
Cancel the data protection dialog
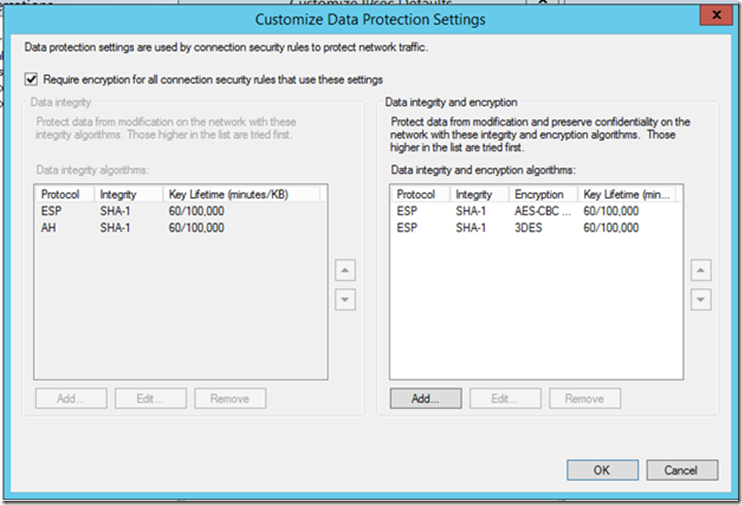[x=682, y=470]
